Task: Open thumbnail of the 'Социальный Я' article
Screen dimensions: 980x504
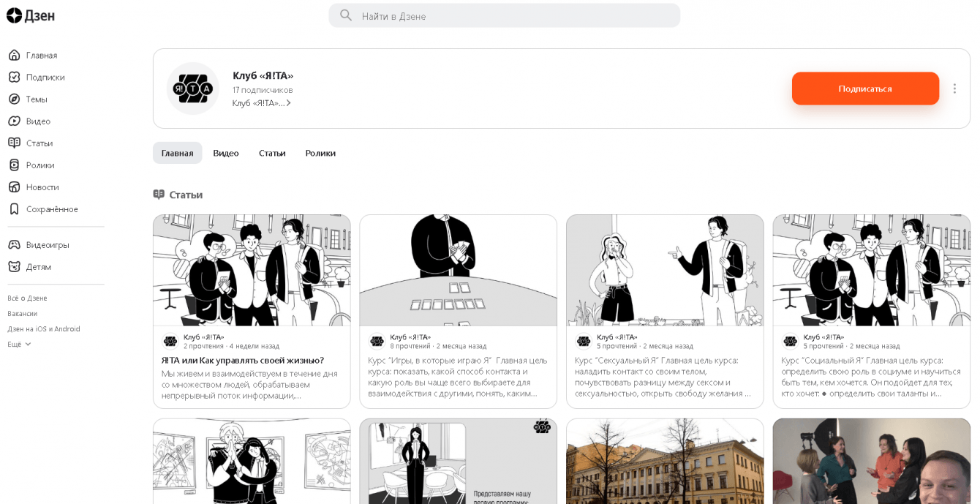Action: tap(872, 270)
